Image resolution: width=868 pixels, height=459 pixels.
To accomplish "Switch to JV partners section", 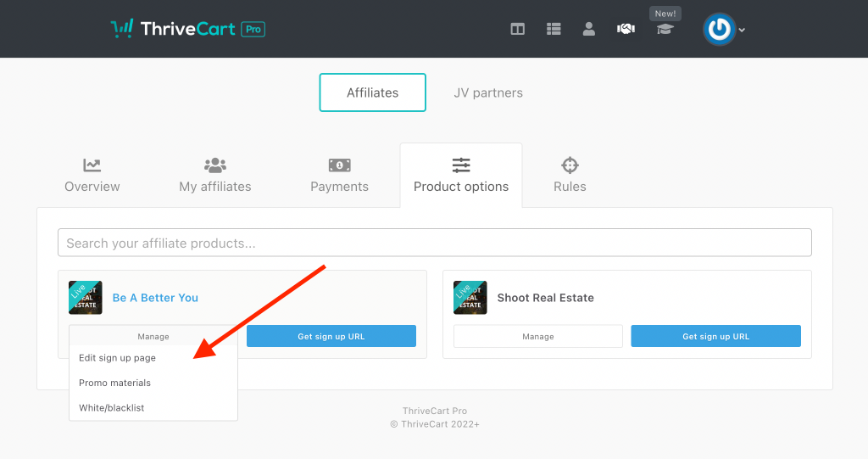I will [488, 92].
